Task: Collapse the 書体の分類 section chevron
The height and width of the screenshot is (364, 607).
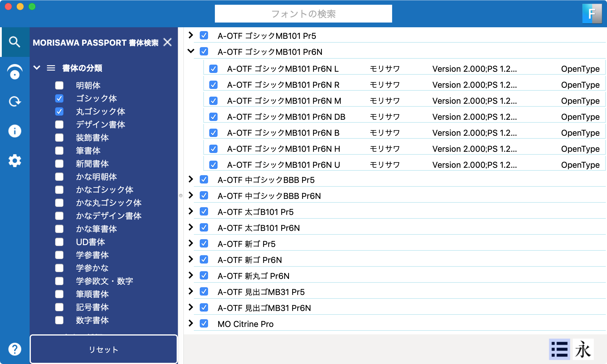Action: click(x=37, y=68)
